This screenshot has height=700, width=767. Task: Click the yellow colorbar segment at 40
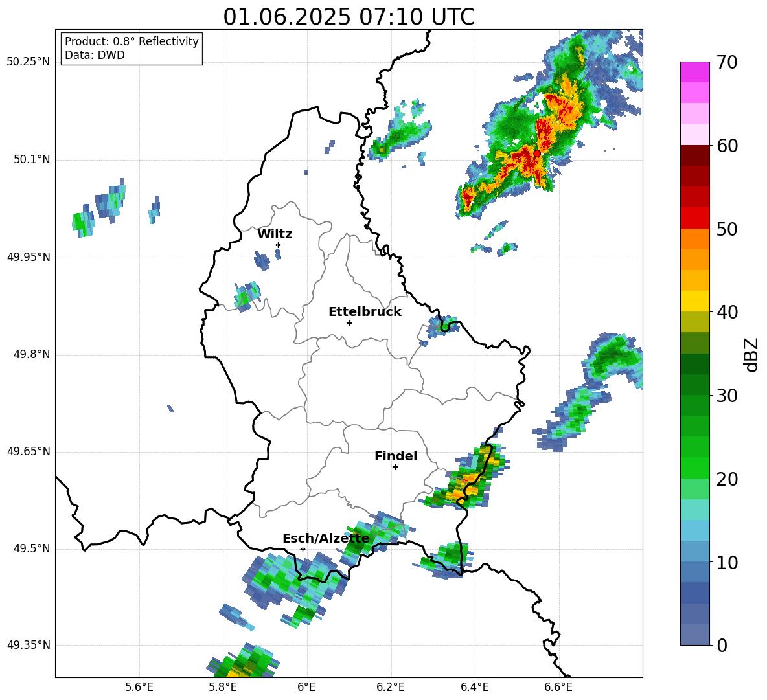tap(694, 300)
